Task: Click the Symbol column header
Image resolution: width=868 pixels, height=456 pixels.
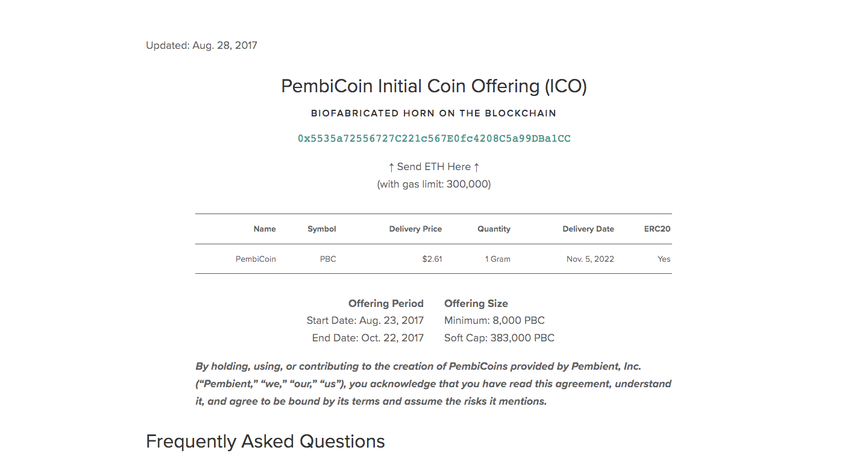Action: pos(322,229)
